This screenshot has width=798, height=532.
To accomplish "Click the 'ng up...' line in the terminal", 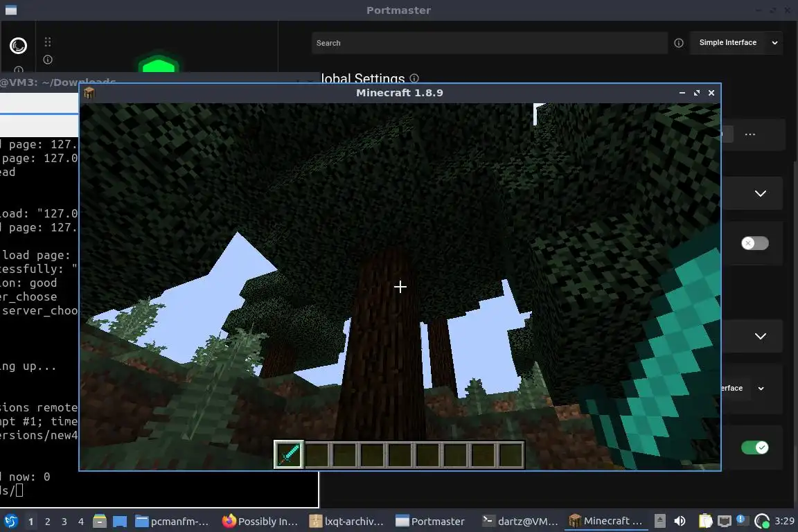I will pyautogui.click(x=28, y=366).
